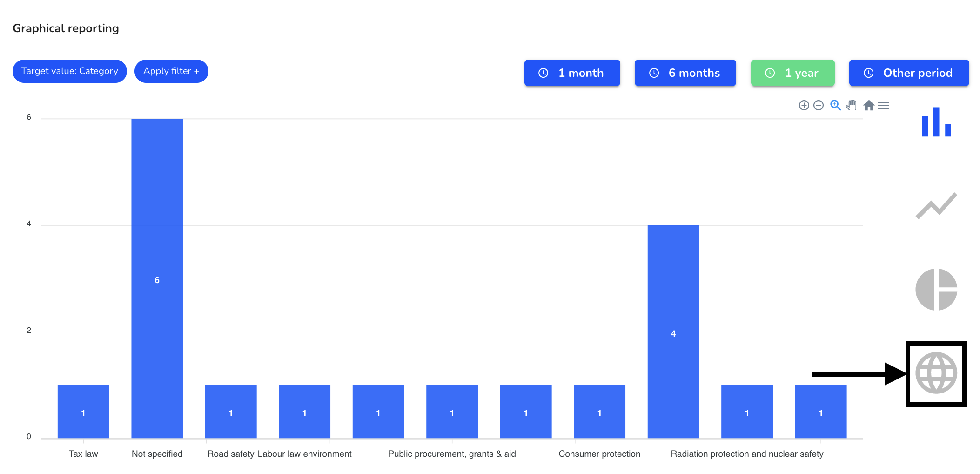Switch to bar chart view icon

point(936,122)
